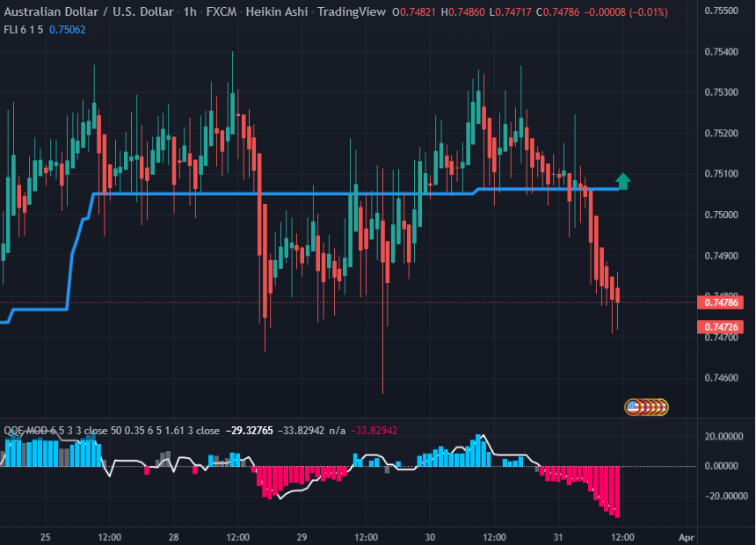
Task: Click the time axis label 31
Action: pos(558,537)
